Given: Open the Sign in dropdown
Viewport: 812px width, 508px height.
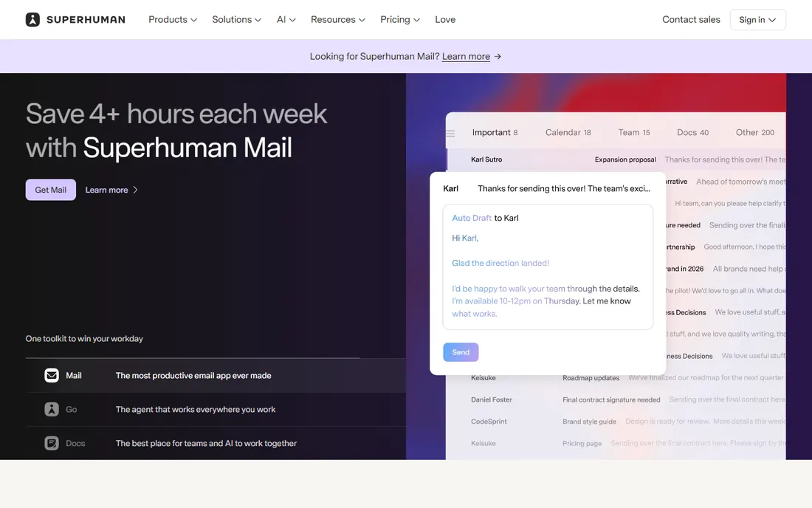Looking at the screenshot, I should click(x=757, y=20).
